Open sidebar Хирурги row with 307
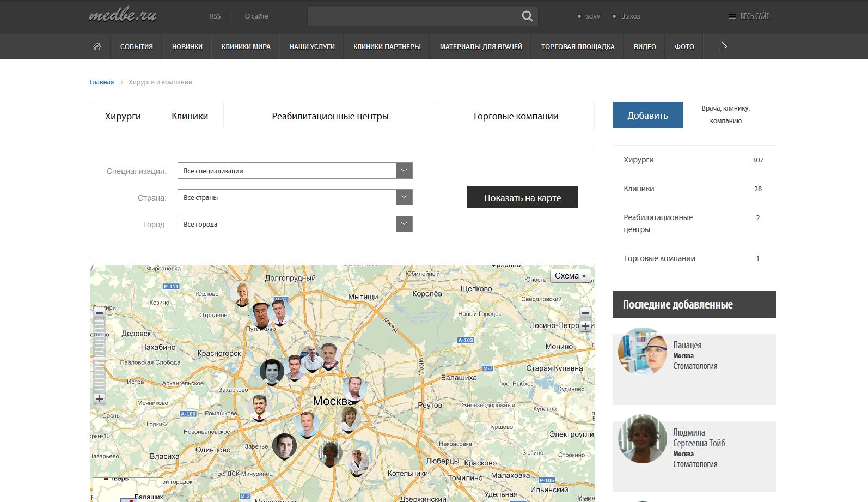 point(694,160)
